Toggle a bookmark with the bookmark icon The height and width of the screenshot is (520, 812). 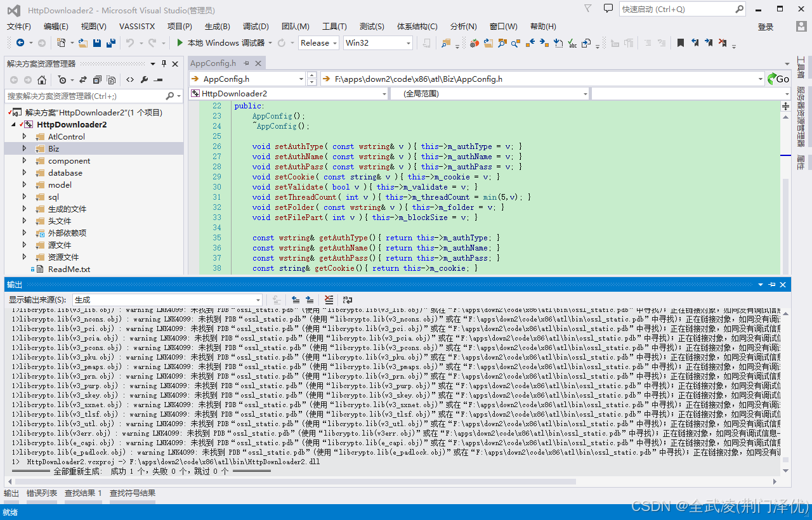click(x=680, y=43)
